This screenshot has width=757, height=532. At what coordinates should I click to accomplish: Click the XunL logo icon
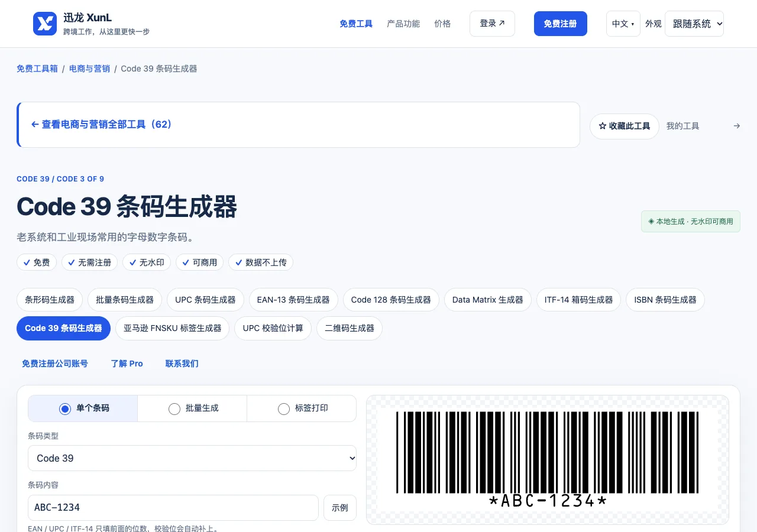[45, 24]
